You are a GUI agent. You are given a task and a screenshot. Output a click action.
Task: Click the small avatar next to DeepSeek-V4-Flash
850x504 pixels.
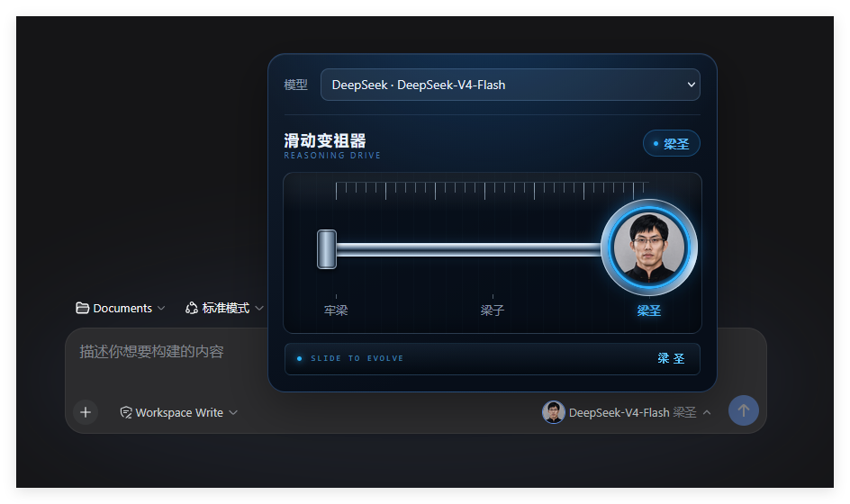pos(554,412)
